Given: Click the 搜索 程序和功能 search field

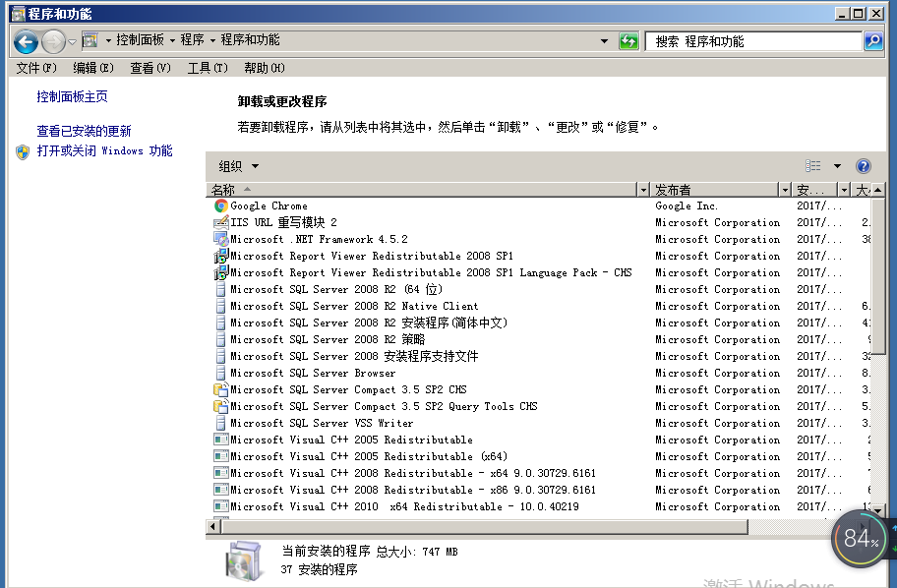Looking at the screenshot, I should click(754, 41).
